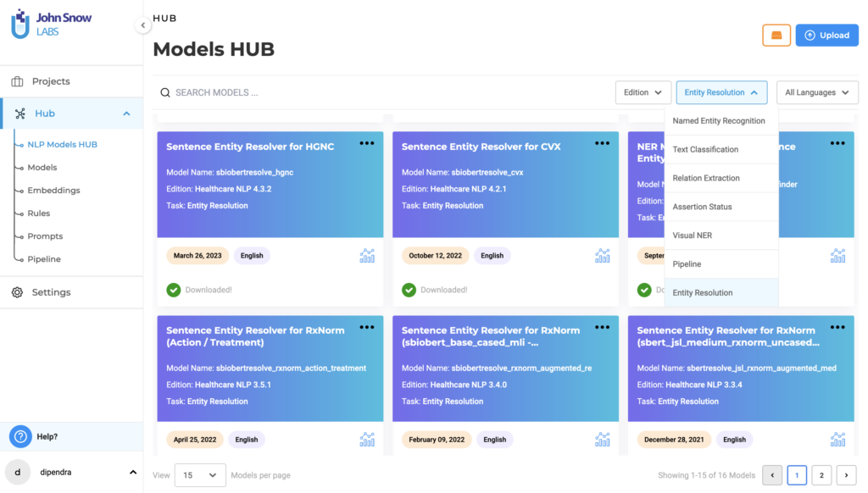Image resolution: width=868 pixels, height=493 pixels.
Task: Open the Edition filter dropdown
Action: (643, 91)
